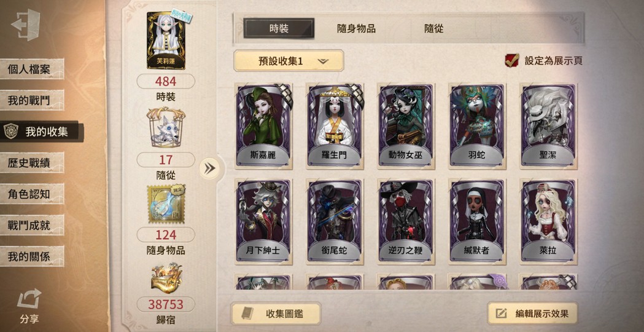Open the golden treasure 歸宿 icon

click(166, 279)
